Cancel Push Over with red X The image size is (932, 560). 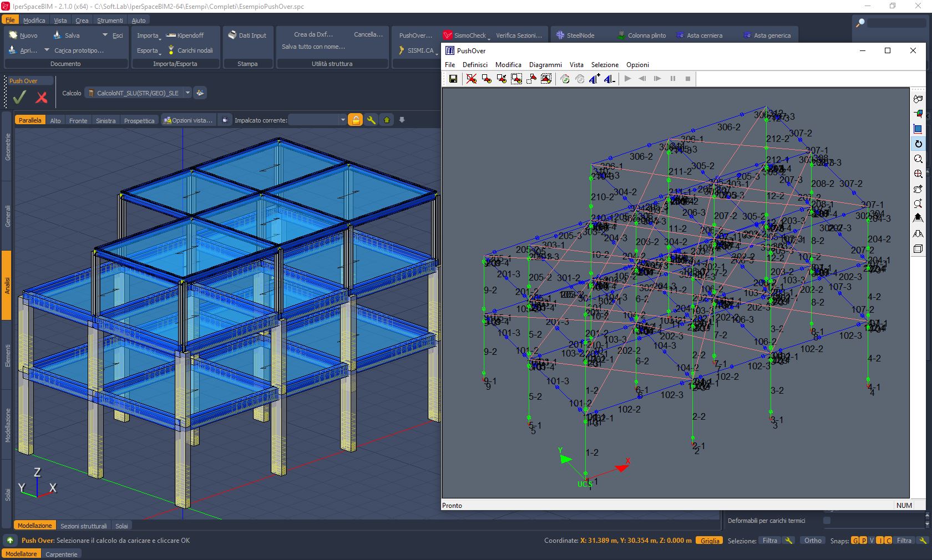click(x=42, y=98)
